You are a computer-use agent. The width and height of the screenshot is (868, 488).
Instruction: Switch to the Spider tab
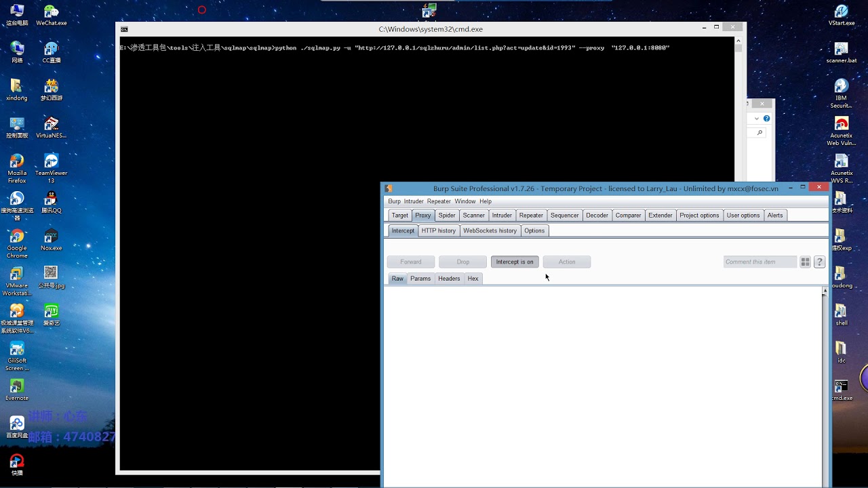(447, 216)
